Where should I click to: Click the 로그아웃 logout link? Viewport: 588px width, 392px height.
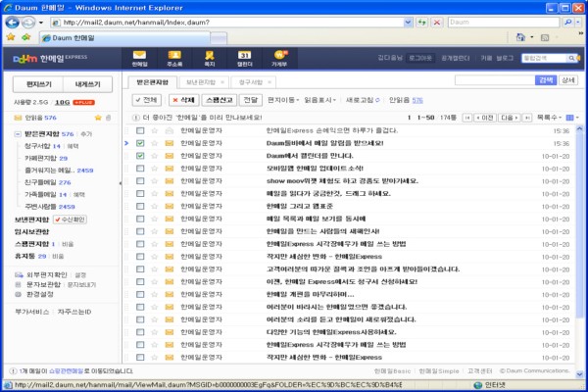point(420,58)
